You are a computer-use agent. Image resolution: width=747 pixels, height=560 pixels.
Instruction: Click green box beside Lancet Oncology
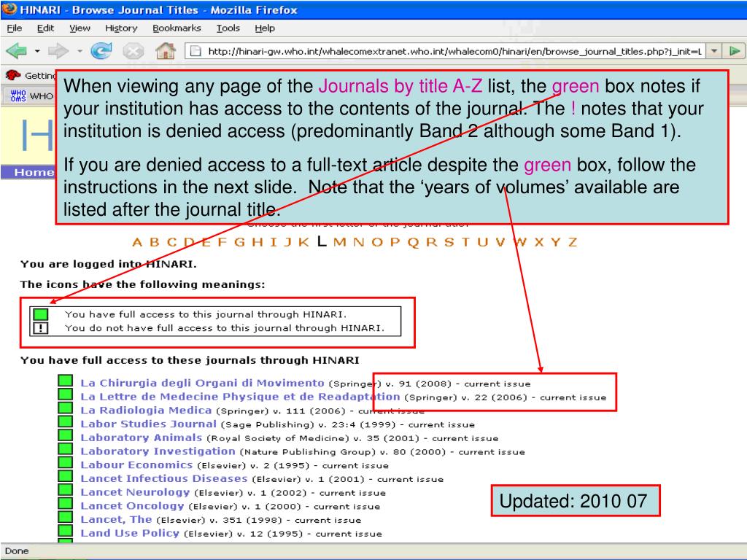click(x=65, y=503)
